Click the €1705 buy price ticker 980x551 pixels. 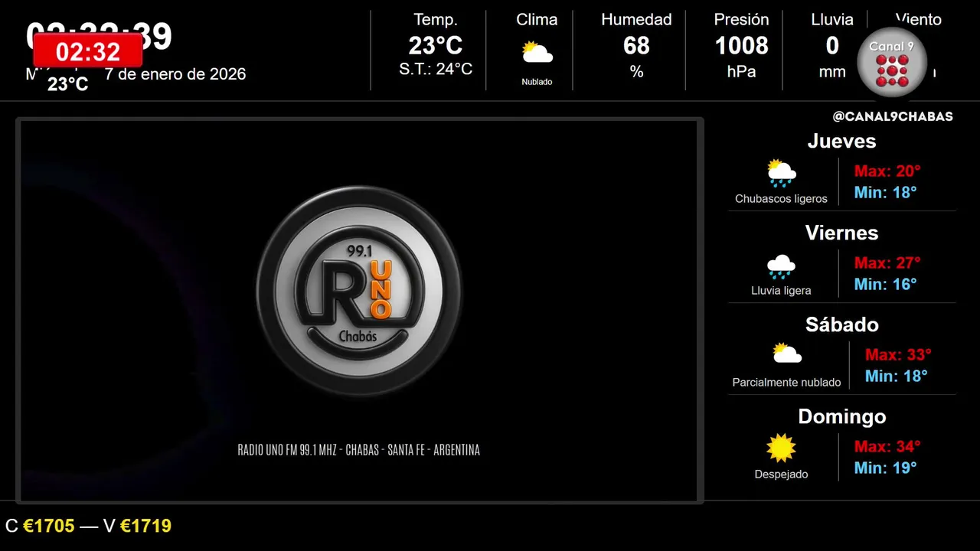pyautogui.click(x=49, y=526)
